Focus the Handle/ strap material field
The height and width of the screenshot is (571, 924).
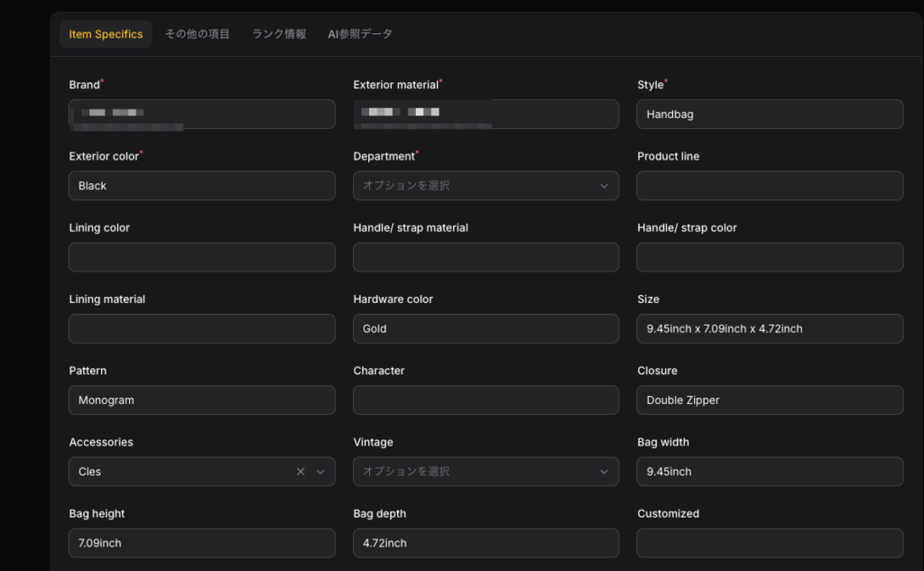coord(485,257)
